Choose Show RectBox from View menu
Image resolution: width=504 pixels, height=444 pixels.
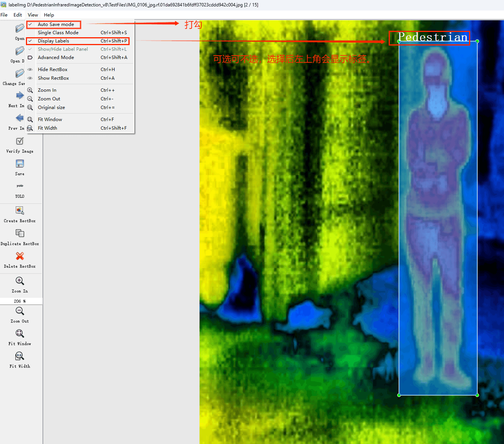click(80, 78)
